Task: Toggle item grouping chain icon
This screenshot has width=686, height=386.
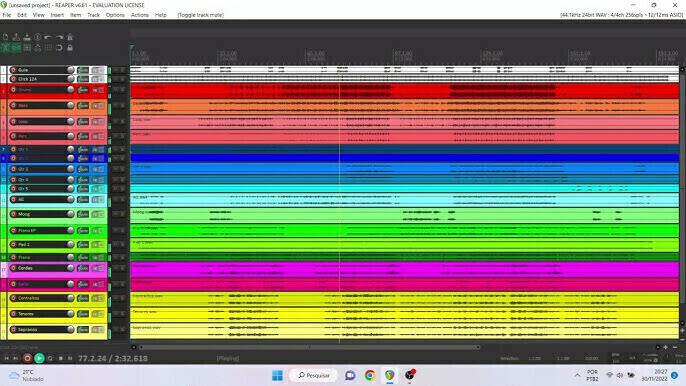Action: click(16, 48)
